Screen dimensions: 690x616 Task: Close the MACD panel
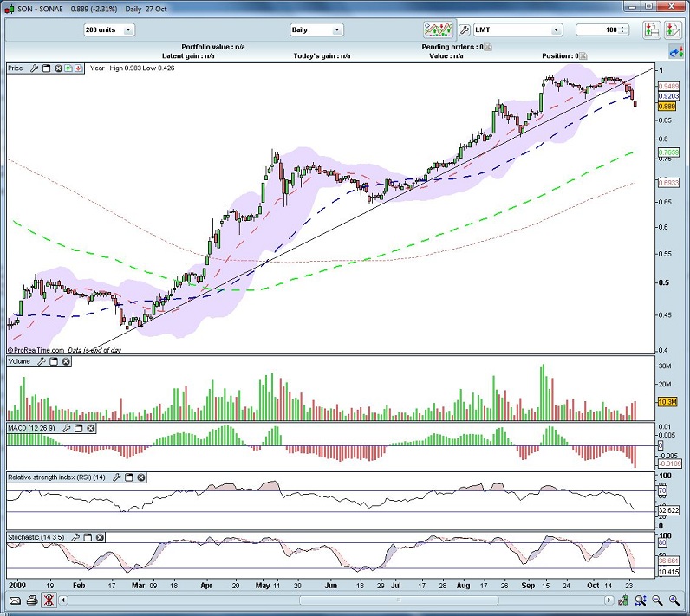click(91, 428)
